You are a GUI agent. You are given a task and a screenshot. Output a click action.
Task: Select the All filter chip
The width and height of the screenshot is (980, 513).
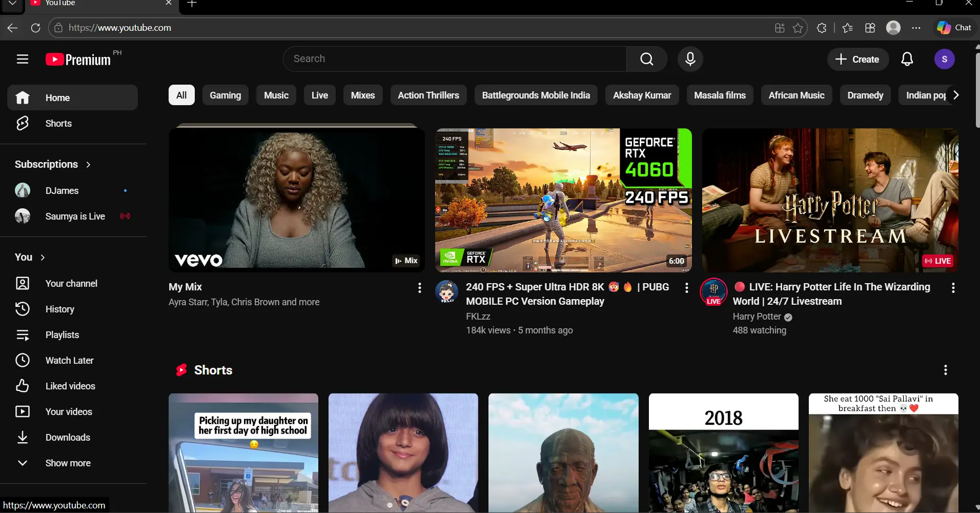pyautogui.click(x=181, y=95)
